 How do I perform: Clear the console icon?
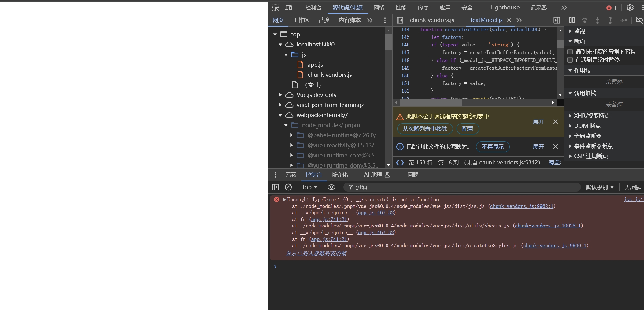(x=288, y=187)
